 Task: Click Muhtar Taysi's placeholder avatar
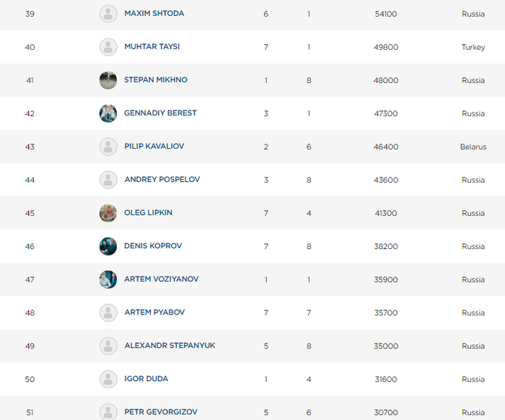[108, 47]
